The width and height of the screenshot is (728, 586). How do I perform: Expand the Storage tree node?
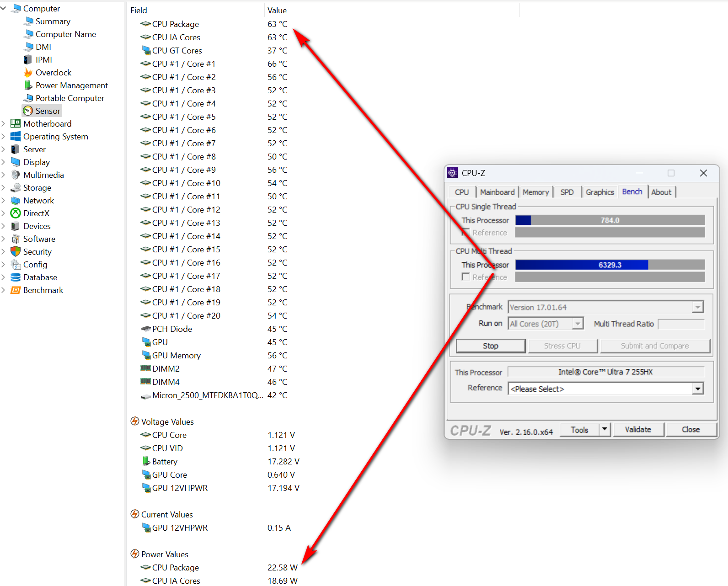click(4, 187)
